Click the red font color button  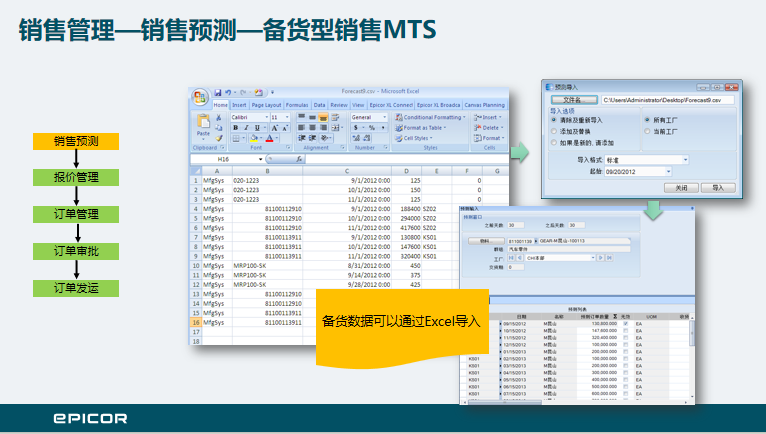point(269,138)
